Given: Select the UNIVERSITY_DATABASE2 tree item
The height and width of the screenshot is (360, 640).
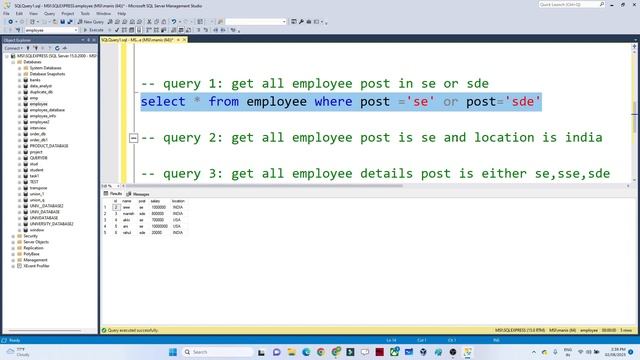Looking at the screenshot, I should click(51, 224).
